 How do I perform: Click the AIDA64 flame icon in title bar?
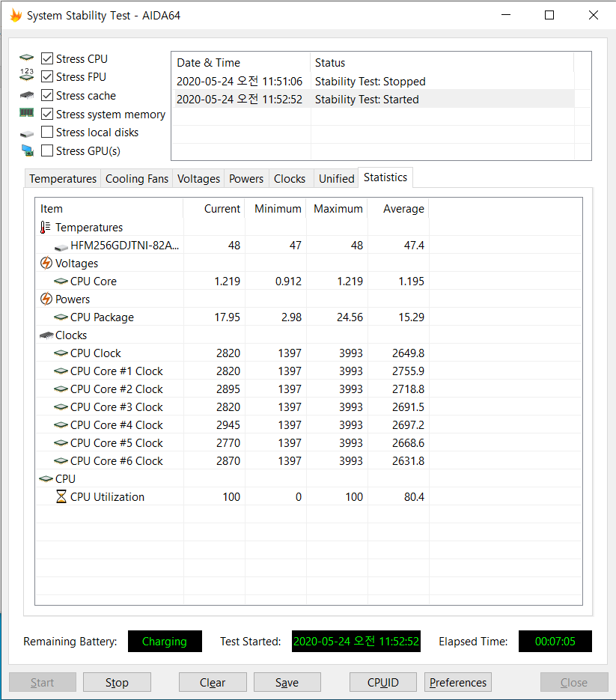pos(16,15)
